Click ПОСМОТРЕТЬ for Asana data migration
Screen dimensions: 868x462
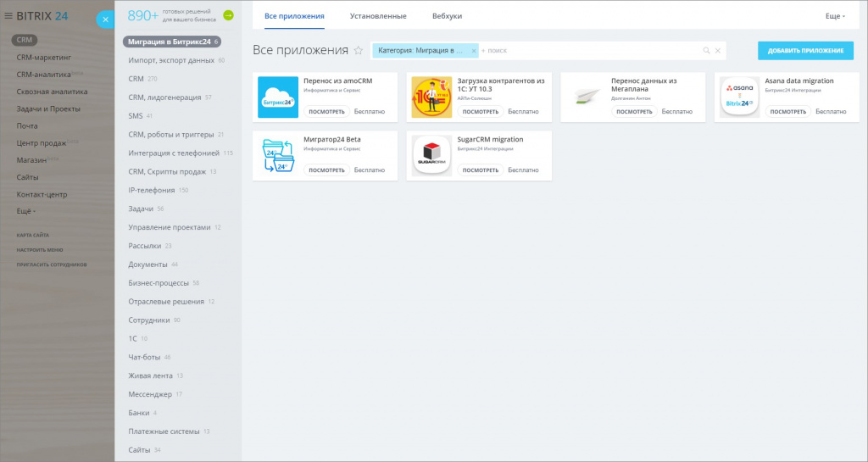(788, 111)
